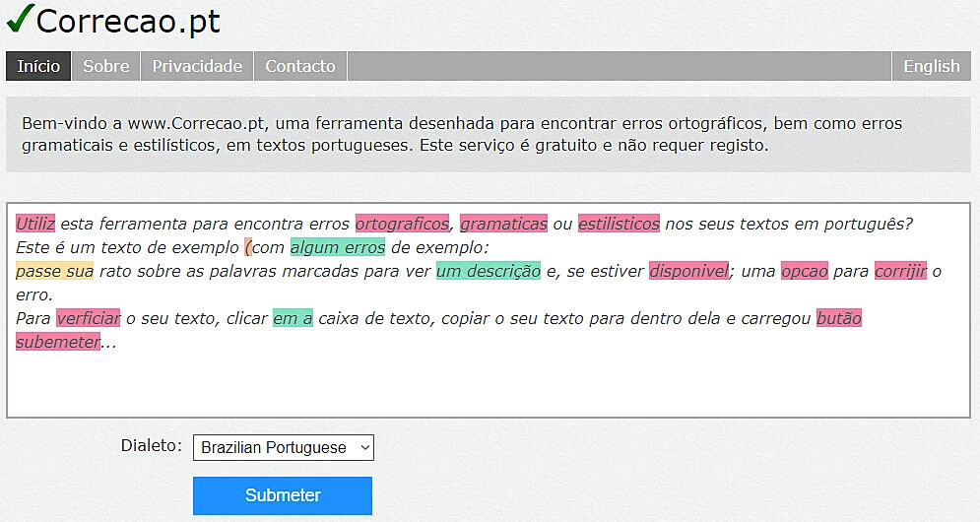Click the yellow-highlighted "passe sua" phrase
980x522 pixels.
coord(55,271)
